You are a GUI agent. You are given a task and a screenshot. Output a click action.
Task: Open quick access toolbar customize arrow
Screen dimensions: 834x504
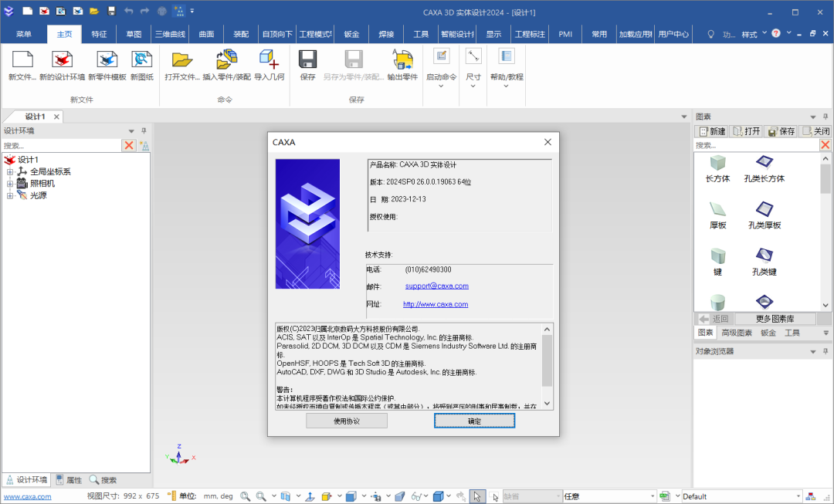coord(192,11)
